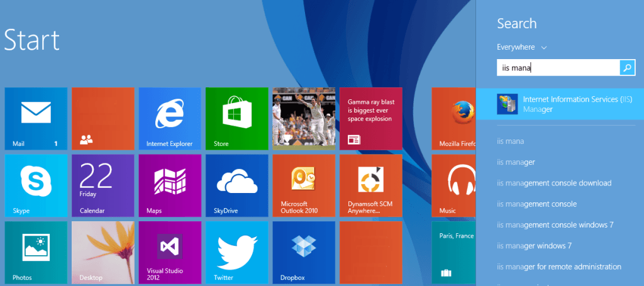
Task: Click the search text field
Action: [558, 68]
